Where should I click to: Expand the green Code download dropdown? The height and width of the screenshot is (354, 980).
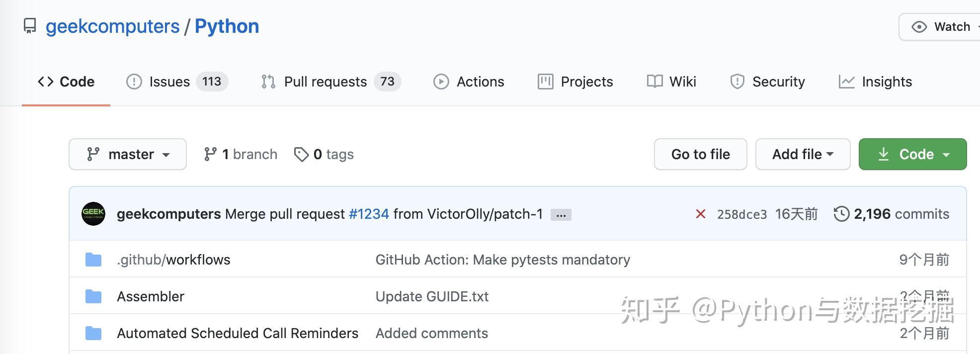pos(912,154)
